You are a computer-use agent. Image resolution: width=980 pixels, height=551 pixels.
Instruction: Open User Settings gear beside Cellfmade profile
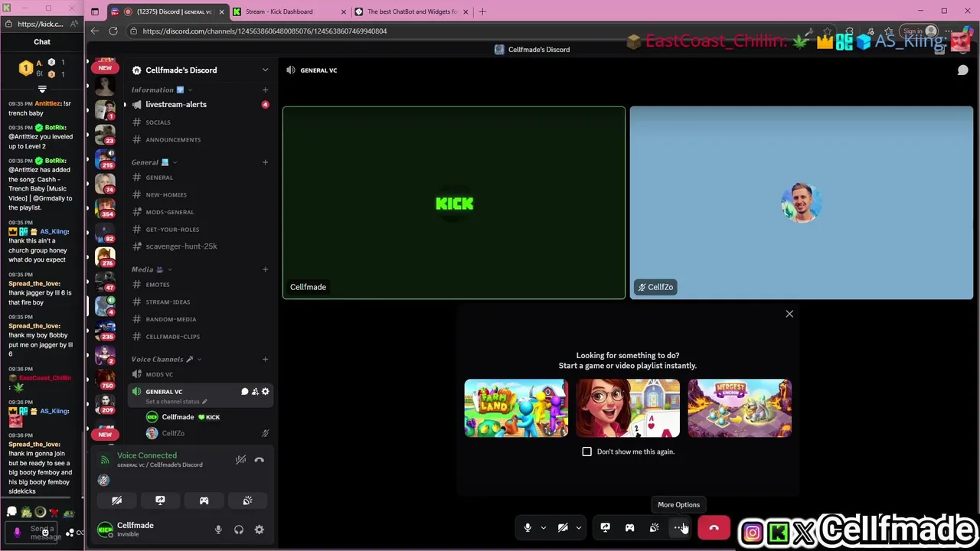point(259,530)
